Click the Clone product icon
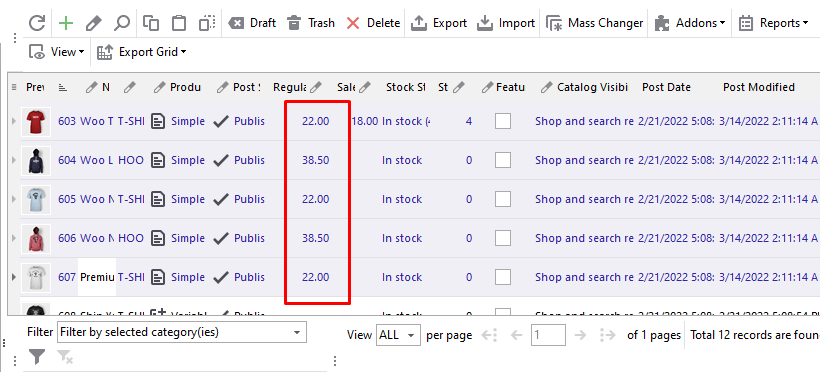 (x=207, y=23)
